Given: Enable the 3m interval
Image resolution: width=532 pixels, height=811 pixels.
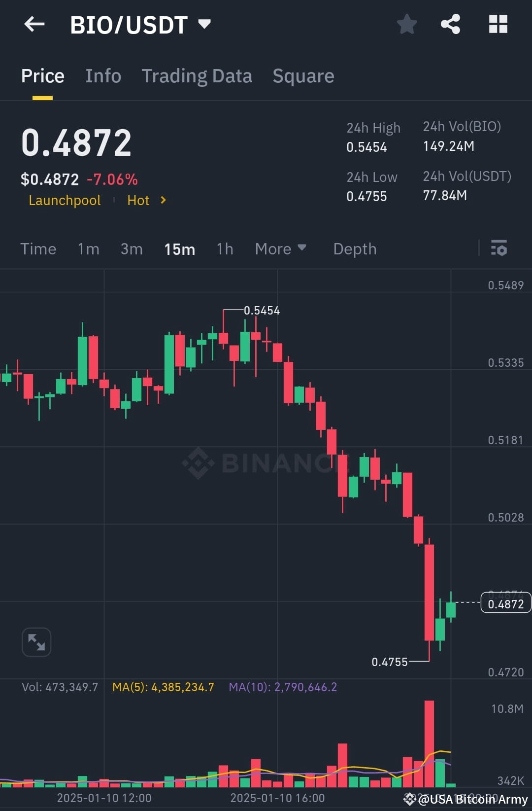Looking at the screenshot, I should point(131,249).
